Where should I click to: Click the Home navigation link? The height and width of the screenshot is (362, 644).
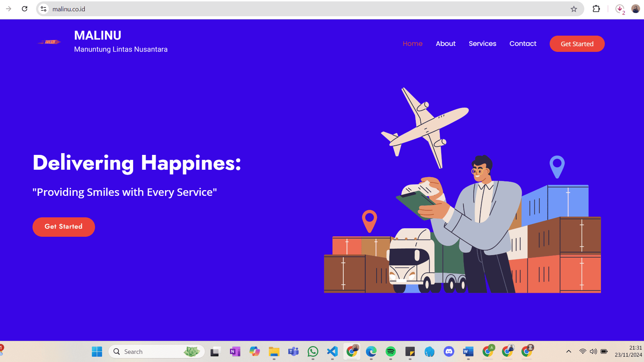[412, 44]
